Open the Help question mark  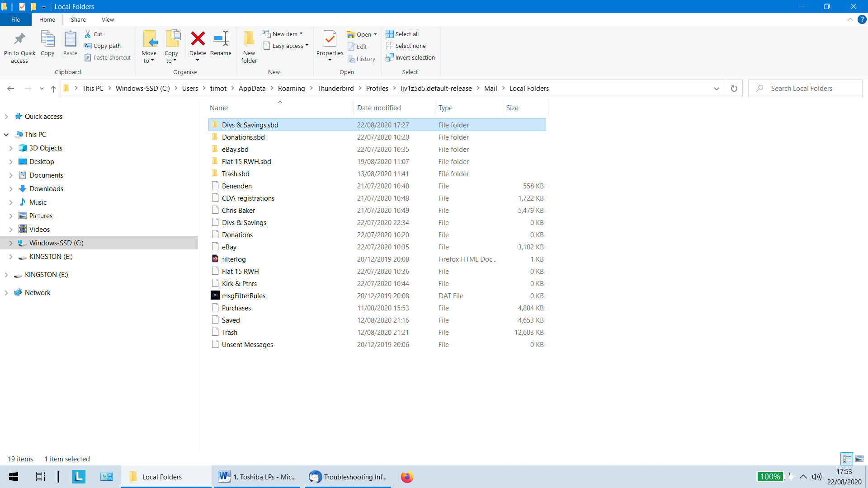pos(862,19)
